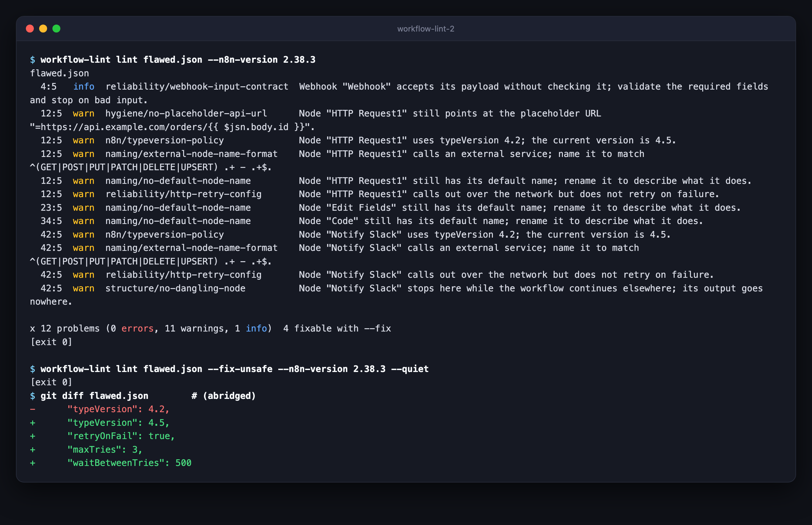The width and height of the screenshot is (812, 525).
Task: Click 'naming/external-node-name-format' rule for Notify Slack
Action: point(191,248)
